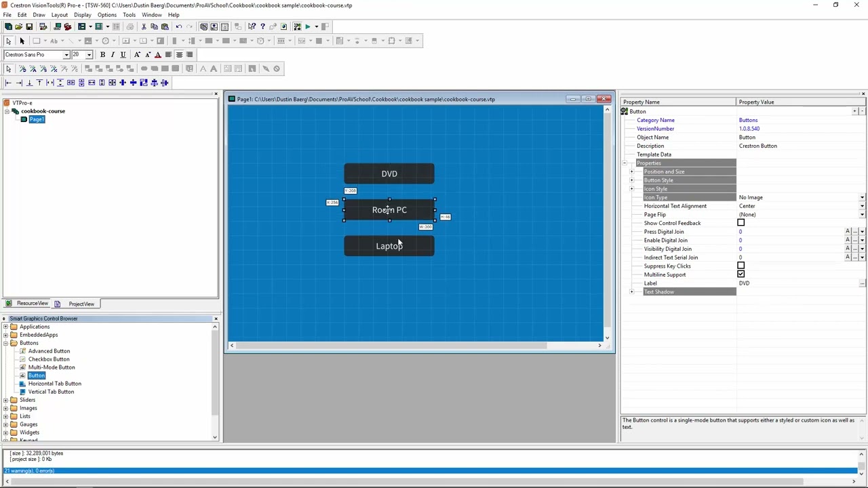Expand Position and Size properties
This screenshot has height=488, width=868.
[x=632, y=171]
